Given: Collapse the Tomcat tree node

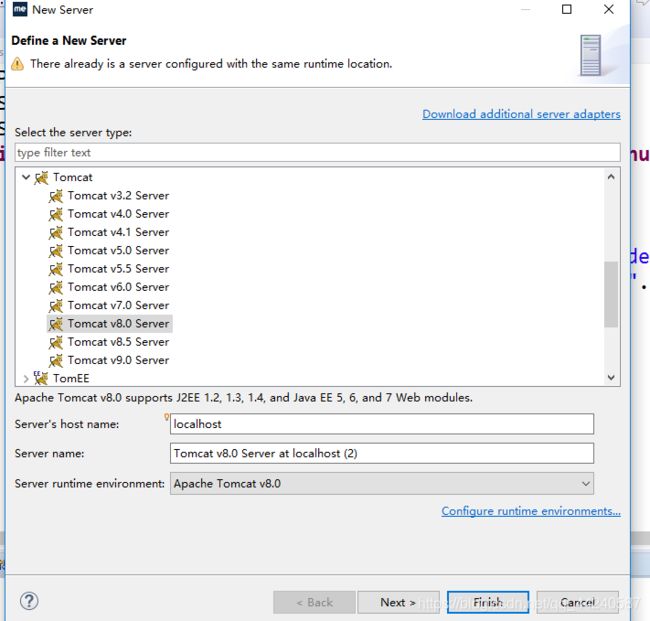Looking at the screenshot, I should pyautogui.click(x=26, y=177).
